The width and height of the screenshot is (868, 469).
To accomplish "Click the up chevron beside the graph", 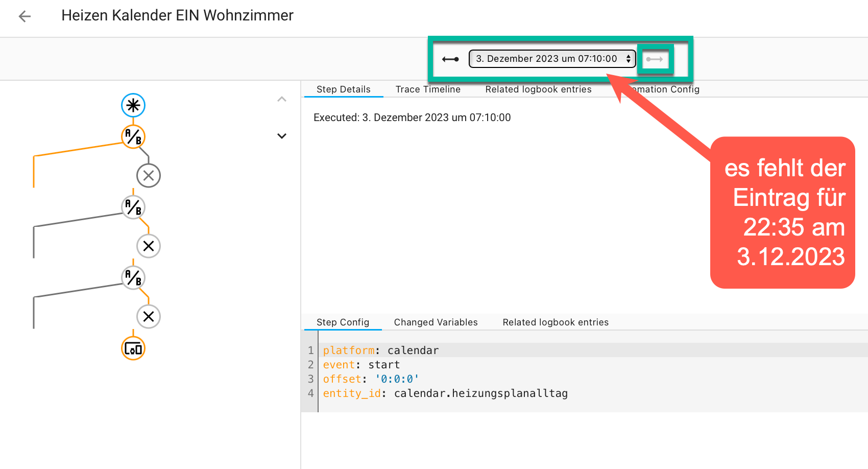I will [x=282, y=99].
